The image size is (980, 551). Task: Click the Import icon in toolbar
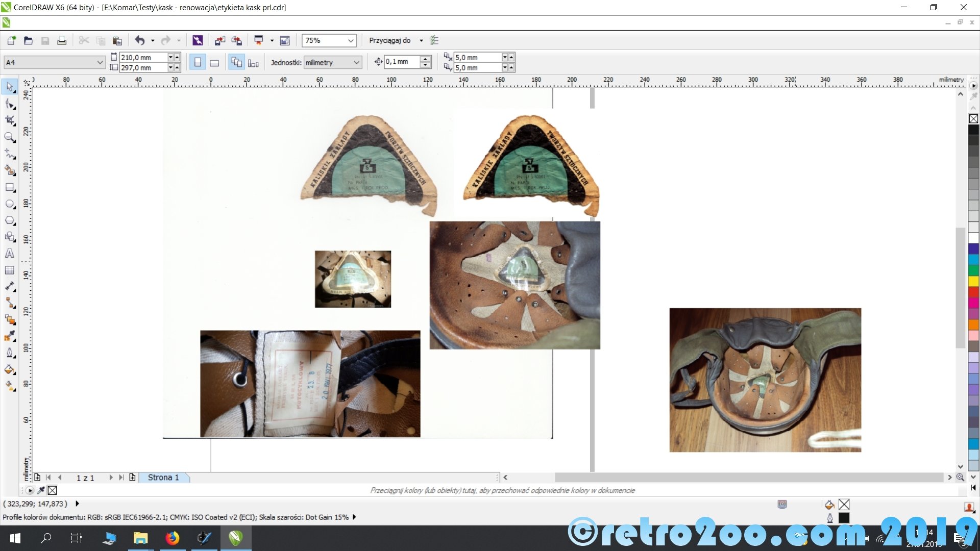[x=220, y=41]
